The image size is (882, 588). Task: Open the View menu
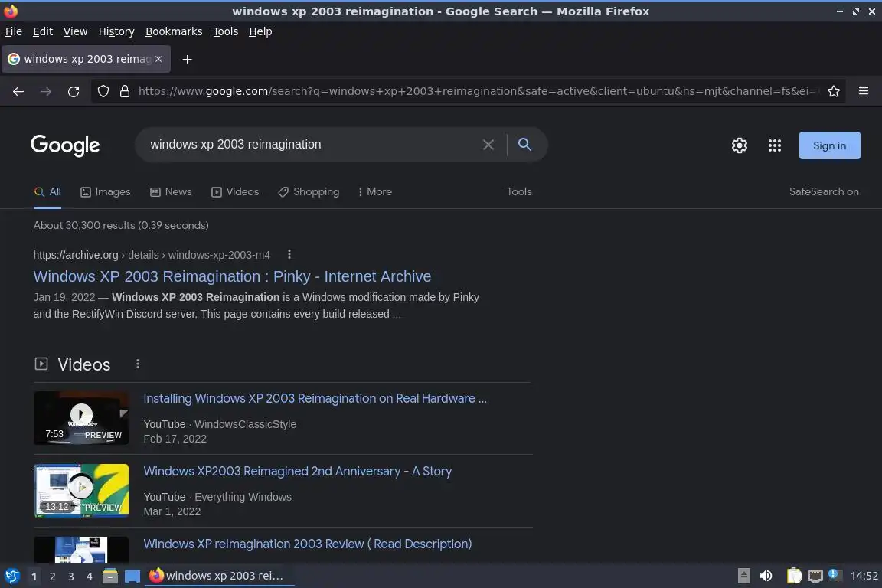pyautogui.click(x=75, y=31)
